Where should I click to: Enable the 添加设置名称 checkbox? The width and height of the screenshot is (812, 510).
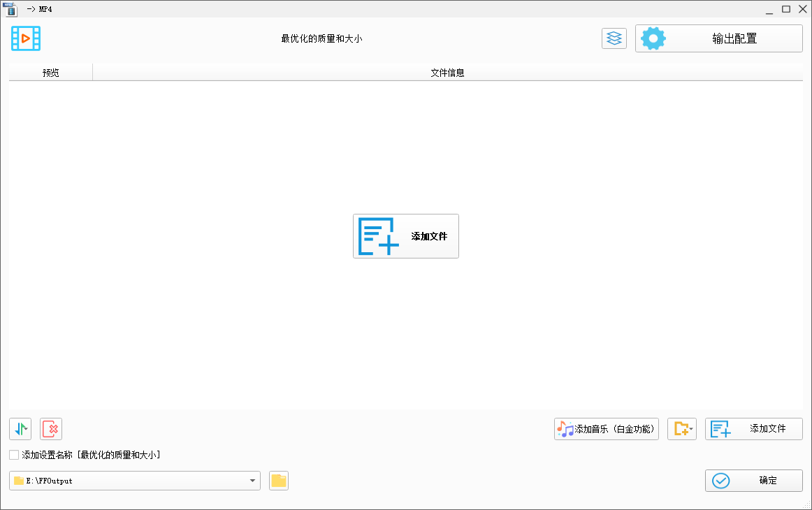pyautogui.click(x=13, y=455)
